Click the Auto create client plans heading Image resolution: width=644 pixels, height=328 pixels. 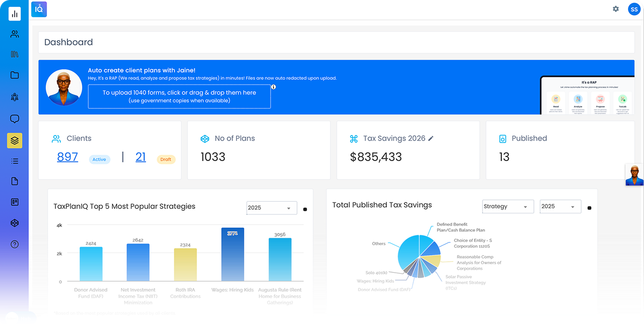pyautogui.click(x=142, y=70)
